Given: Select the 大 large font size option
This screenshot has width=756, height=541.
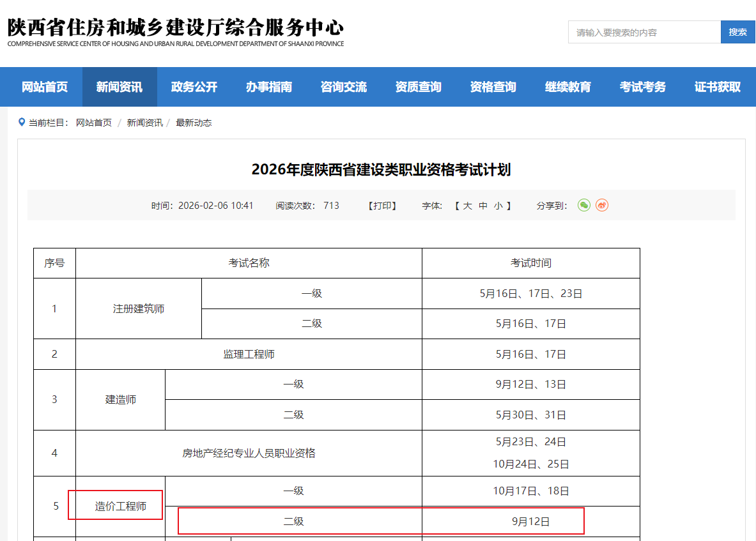Looking at the screenshot, I should (468, 205).
